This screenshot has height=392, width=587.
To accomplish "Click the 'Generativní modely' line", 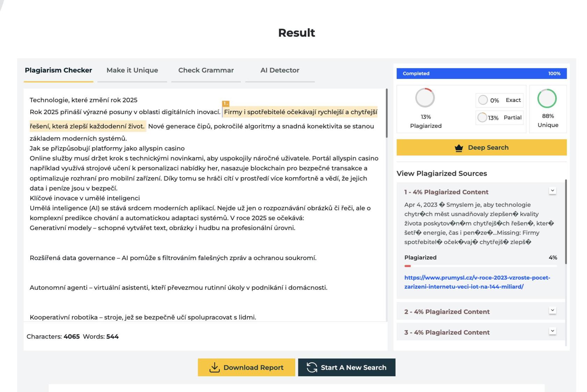I will [162, 228].
